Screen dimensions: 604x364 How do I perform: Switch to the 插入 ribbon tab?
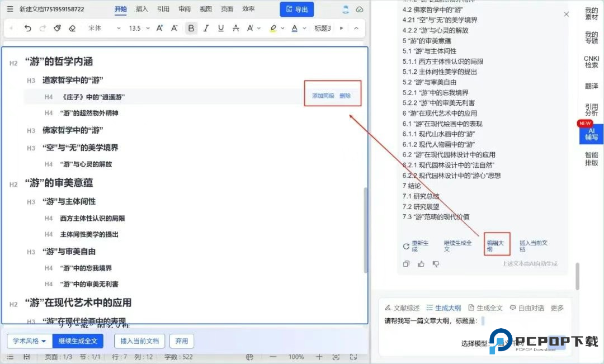click(142, 9)
